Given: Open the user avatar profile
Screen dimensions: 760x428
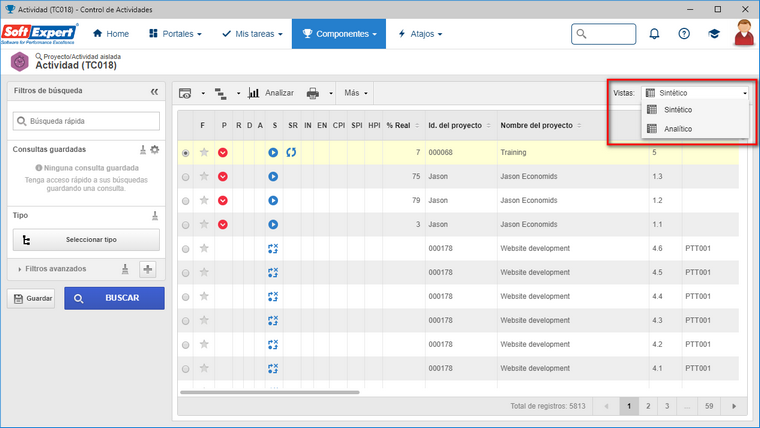Looking at the screenshot, I should 744,32.
